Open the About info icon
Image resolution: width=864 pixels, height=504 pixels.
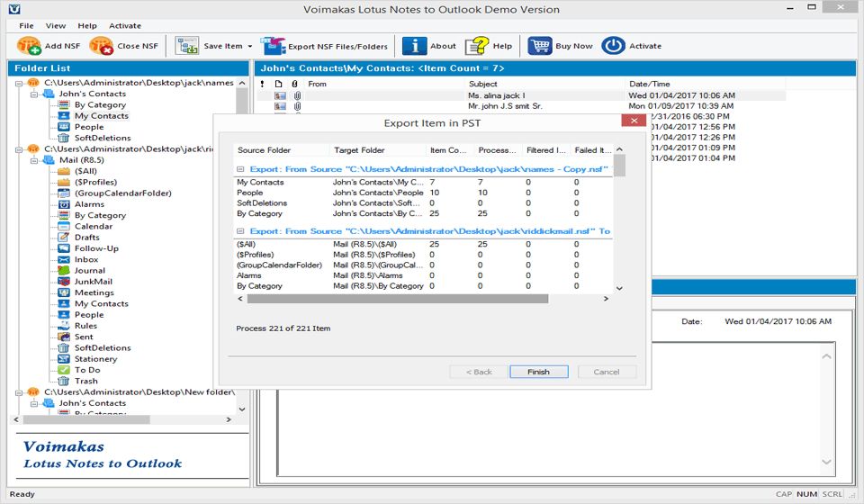414,46
